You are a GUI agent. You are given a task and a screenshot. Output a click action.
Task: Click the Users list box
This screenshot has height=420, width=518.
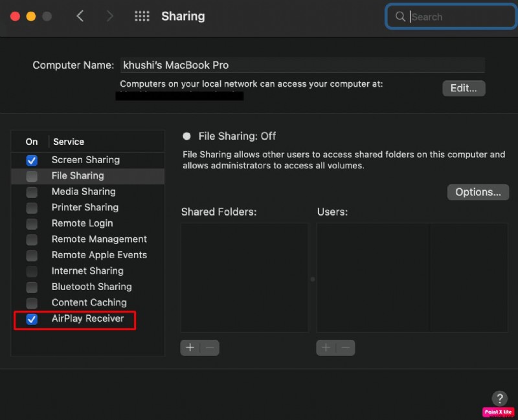(x=412, y=278)
